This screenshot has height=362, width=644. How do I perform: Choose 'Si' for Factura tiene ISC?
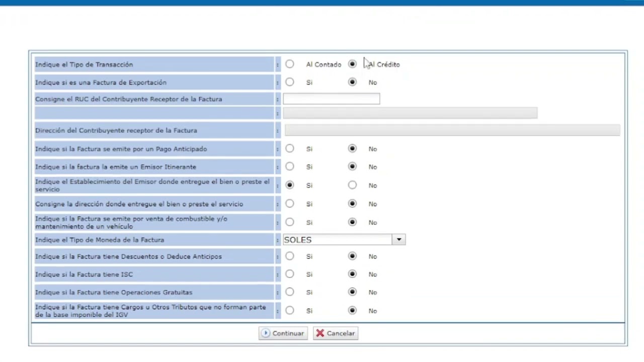coord(290,274)
